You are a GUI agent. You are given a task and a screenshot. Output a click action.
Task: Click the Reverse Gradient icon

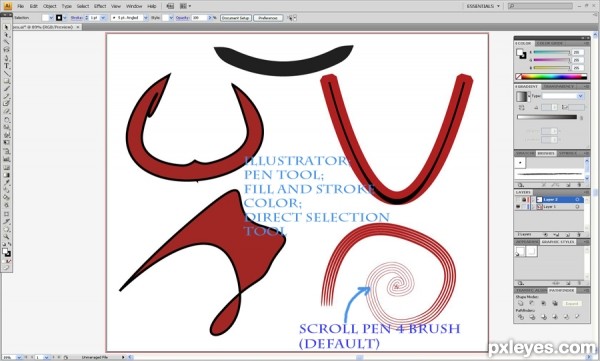click(x=522, y=108)
